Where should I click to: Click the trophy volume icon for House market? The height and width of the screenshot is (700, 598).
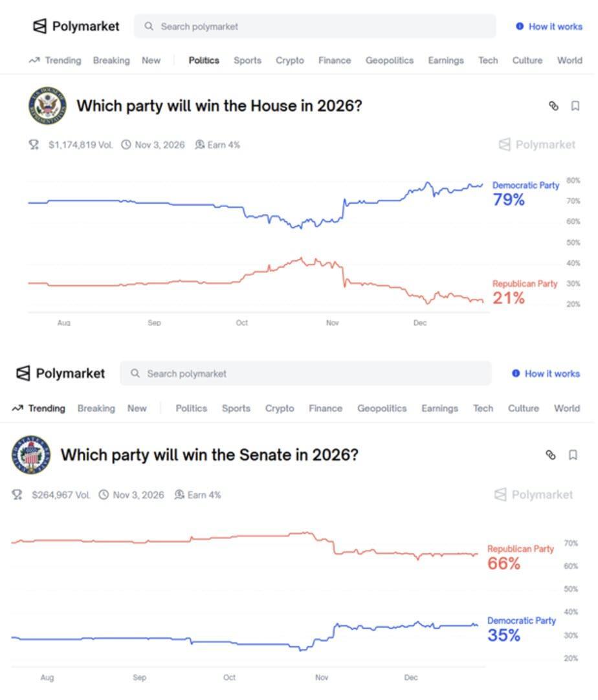(34, 145)
